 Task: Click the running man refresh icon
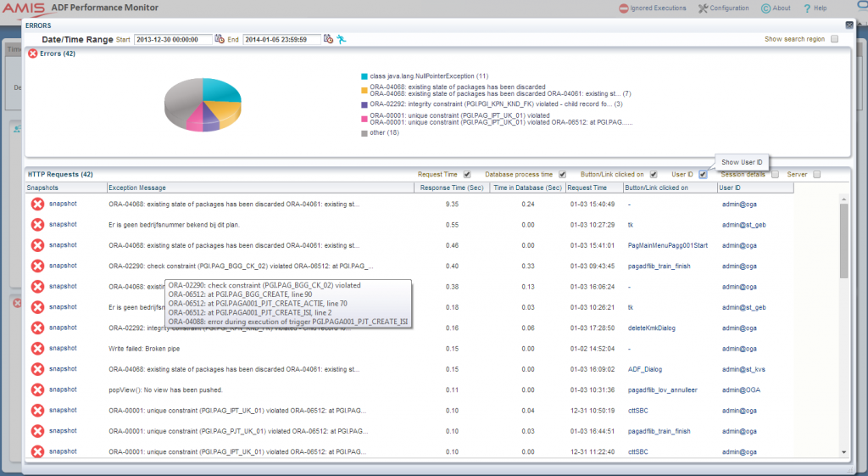tap(341, 39)
